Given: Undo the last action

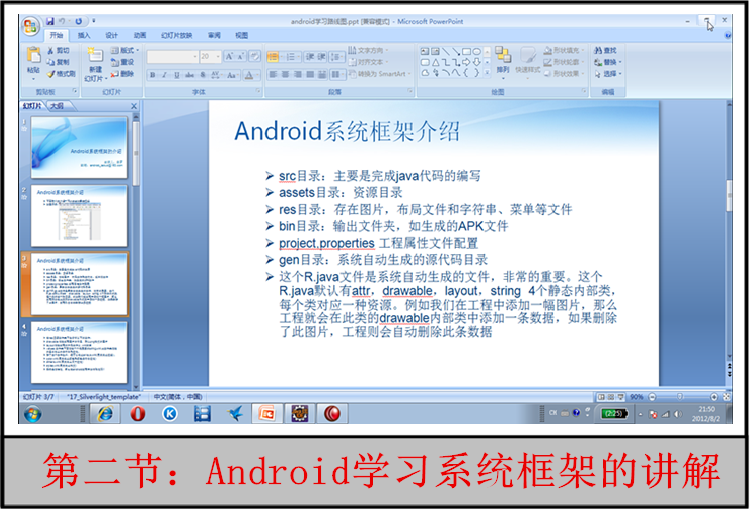Looking at the screenshot, I should point(62,21).
